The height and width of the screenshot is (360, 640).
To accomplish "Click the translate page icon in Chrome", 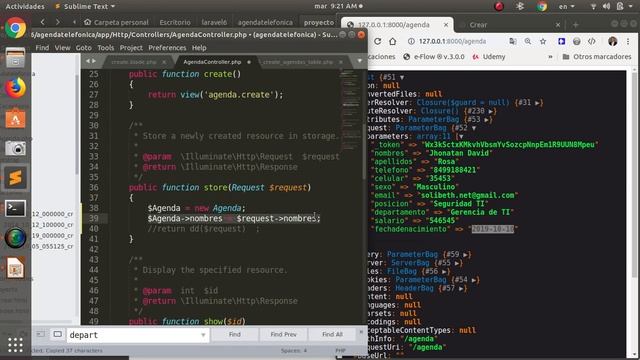I will 513,41.
